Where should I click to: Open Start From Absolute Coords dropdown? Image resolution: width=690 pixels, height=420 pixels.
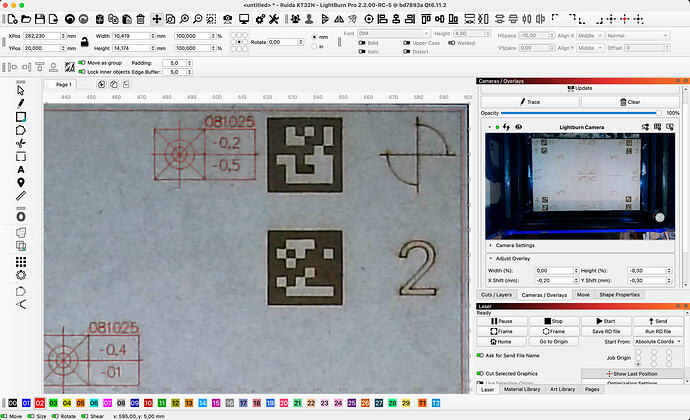coord(658,342)
